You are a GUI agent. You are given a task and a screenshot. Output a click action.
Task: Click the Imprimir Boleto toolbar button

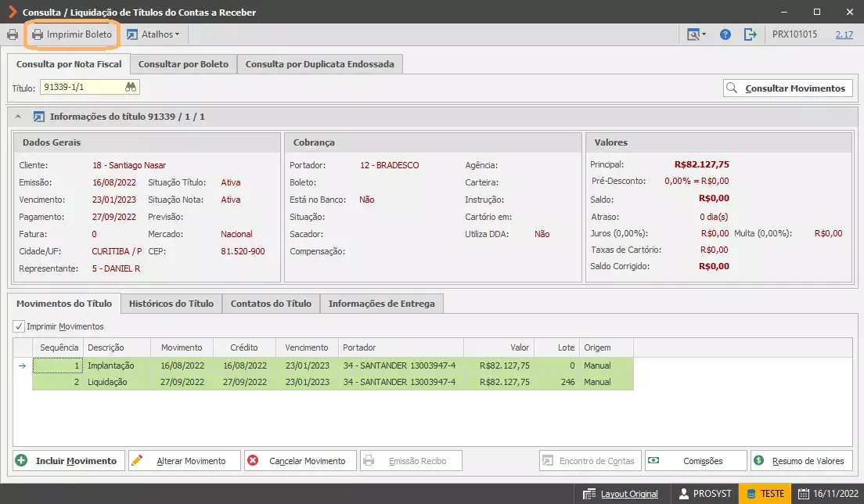72,34
